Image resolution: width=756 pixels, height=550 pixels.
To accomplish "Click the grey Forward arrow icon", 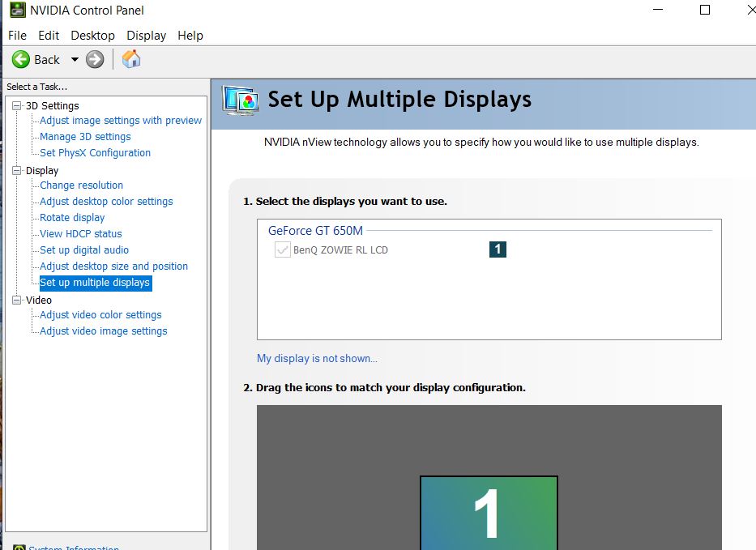I will (95, 60).
